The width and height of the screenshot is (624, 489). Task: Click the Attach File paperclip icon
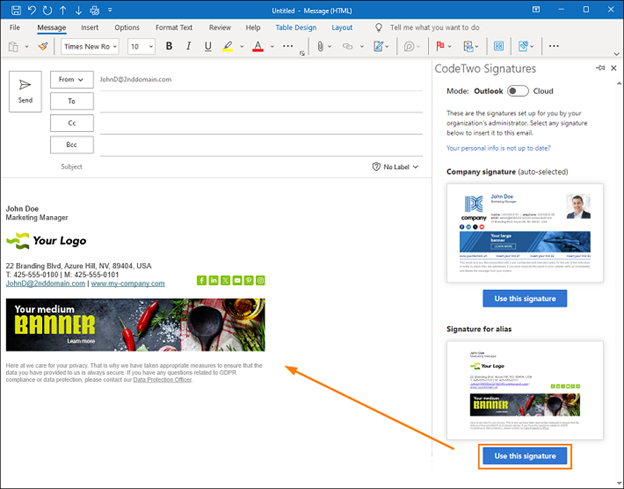320,47
